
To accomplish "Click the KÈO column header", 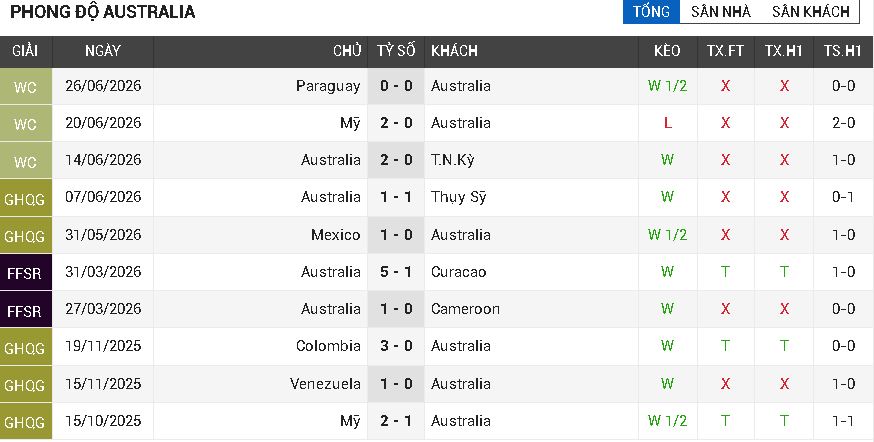I will click(667, 51).
